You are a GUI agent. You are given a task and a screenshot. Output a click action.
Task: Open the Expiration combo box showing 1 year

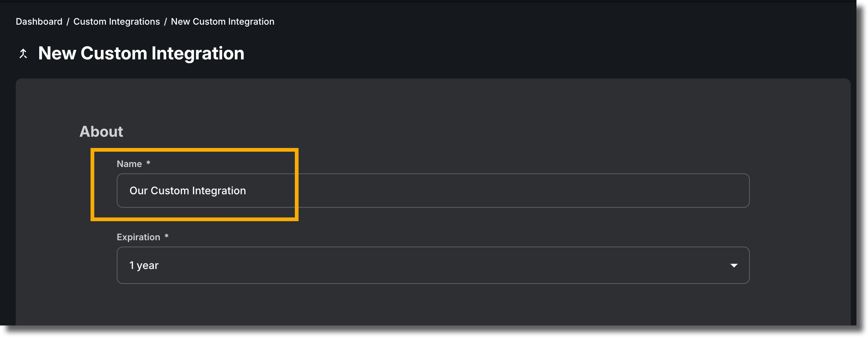pyautogui.click(x=433, y=265)
